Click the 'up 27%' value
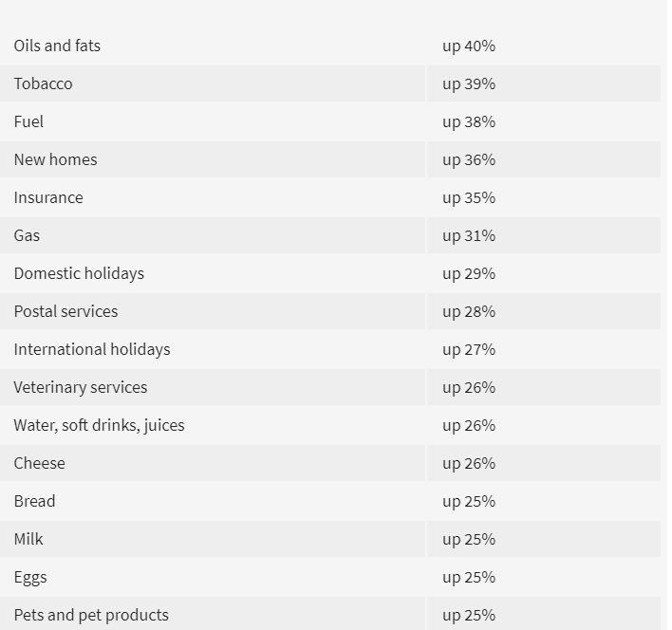The height and width of the screenshot is (630, 672). (x=469, y=349)
